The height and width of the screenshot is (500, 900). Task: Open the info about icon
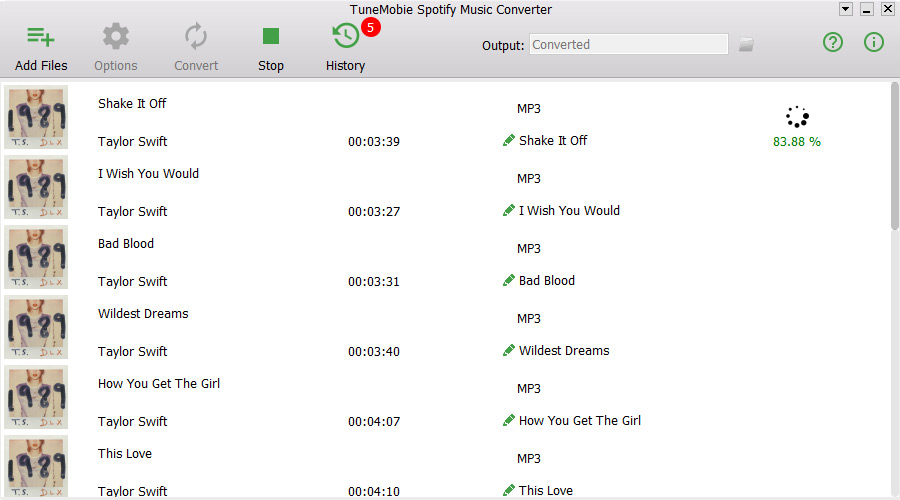(x=874, y=42)
